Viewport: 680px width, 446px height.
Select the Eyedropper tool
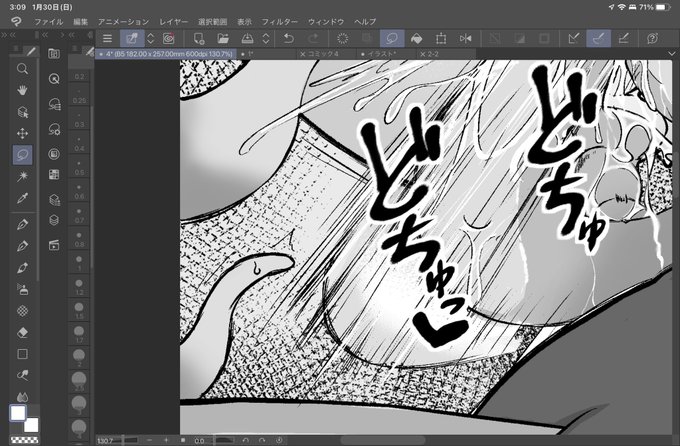tap(22, 198)
